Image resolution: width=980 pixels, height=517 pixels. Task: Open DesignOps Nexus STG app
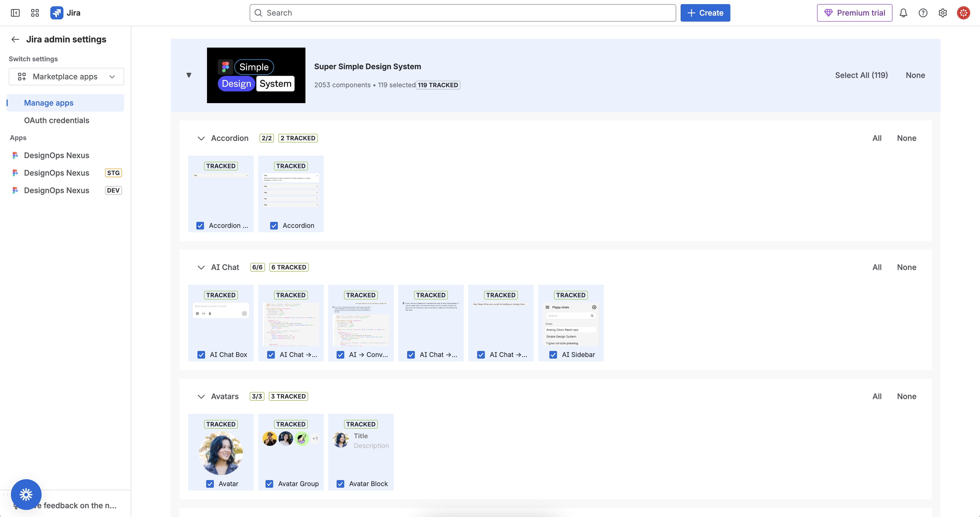tap(56, 173)
